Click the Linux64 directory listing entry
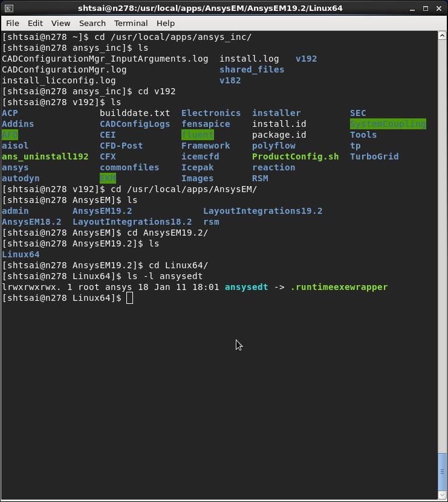Image resolution: width=448 pixels, height=502 pixels. click(21, 254)
